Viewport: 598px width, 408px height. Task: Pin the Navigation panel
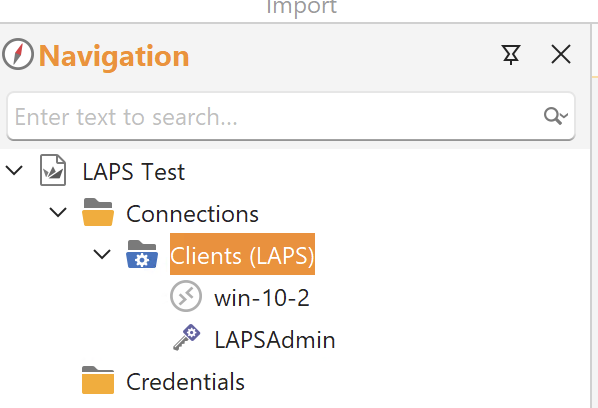(511, 55)
